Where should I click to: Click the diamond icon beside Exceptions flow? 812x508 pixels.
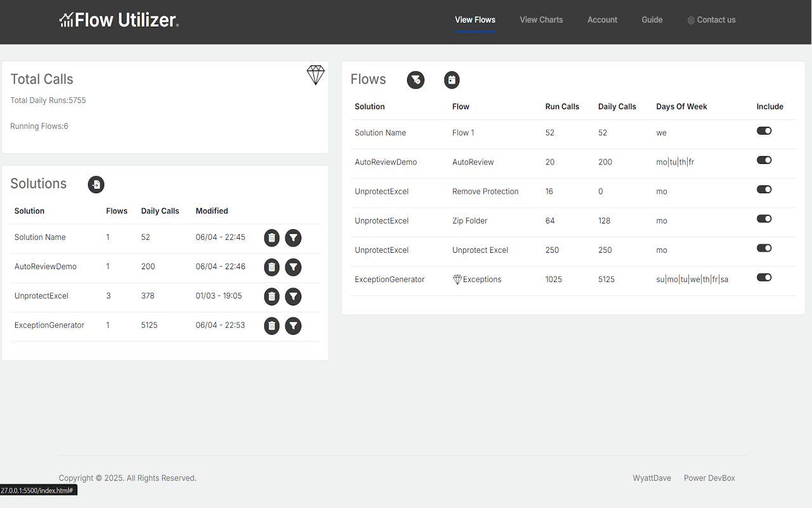point(457,279)
